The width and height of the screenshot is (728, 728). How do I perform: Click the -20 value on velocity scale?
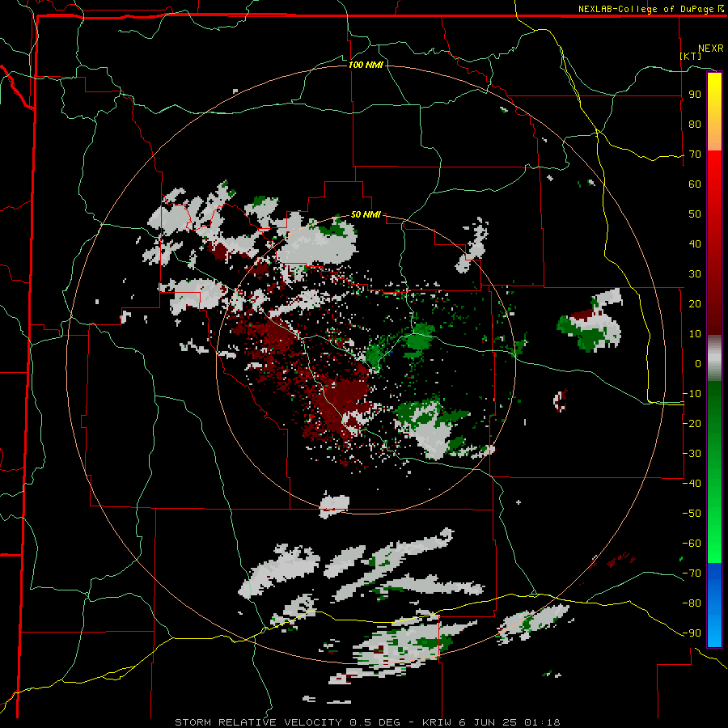[x=692, y=423]
